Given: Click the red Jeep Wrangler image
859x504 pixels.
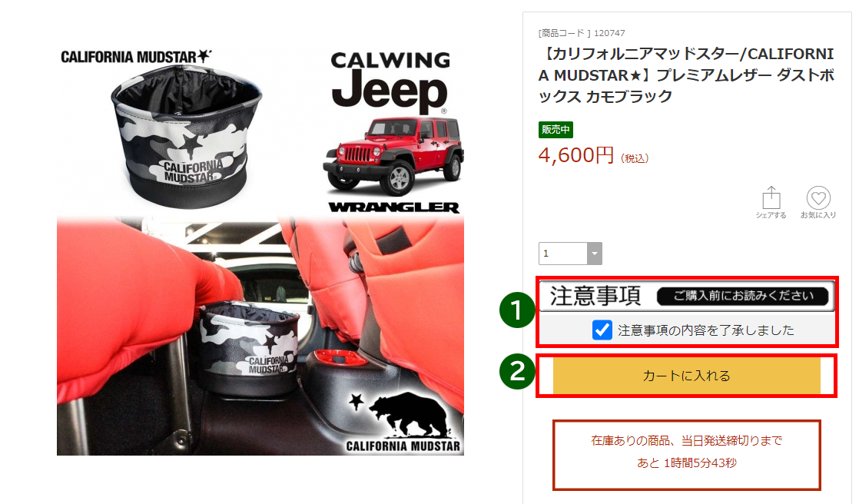Looking at the screenshot, I should (x=393, y=156).
